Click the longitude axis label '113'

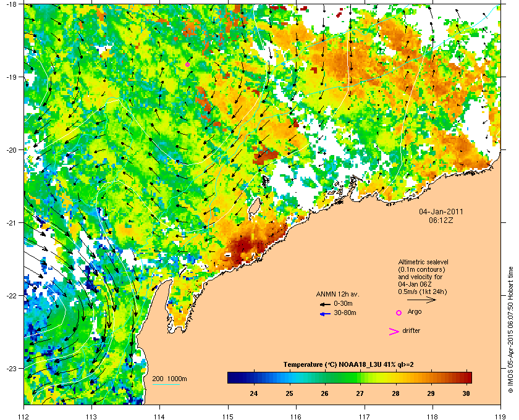[x=91, y=417]
